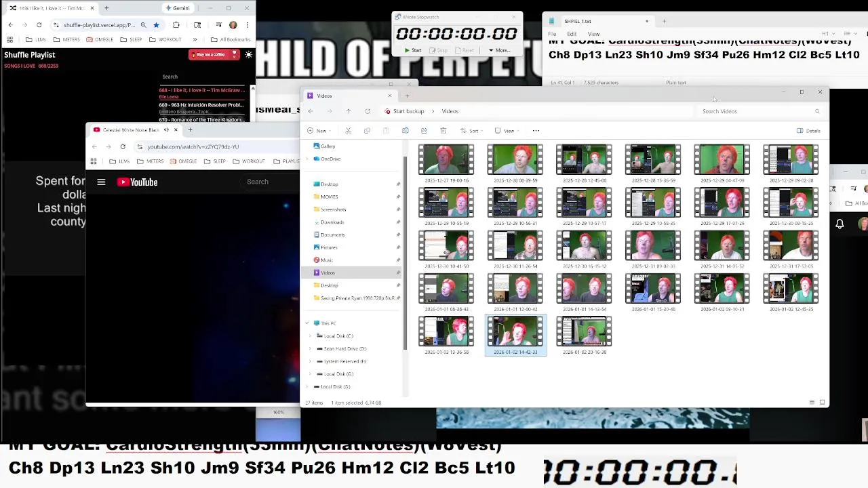868x488 pixels.
Task: Mute the Celestial White Noise tab audio
Action: [x=166, y=129]
